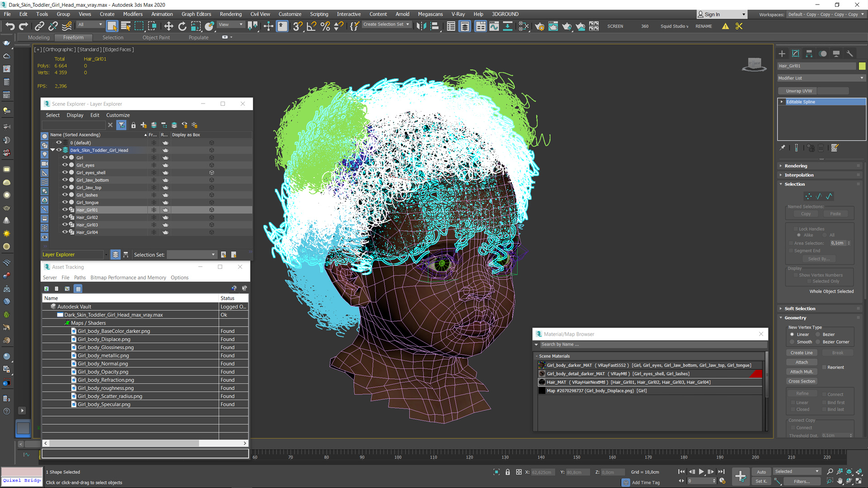This screenshot has height=488, width=868.
Task: Open Time Configuration icon
Action: [x=722, y=481]
